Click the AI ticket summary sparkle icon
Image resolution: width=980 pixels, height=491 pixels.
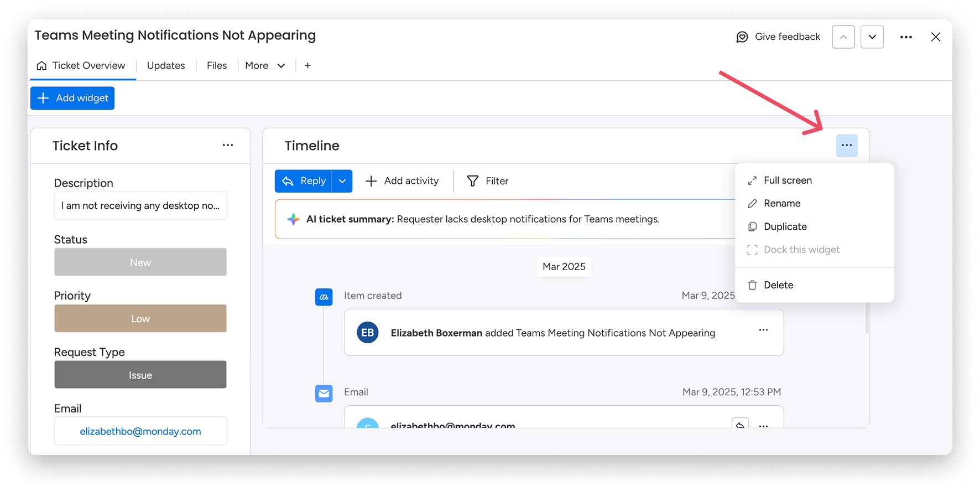[293, 219]
